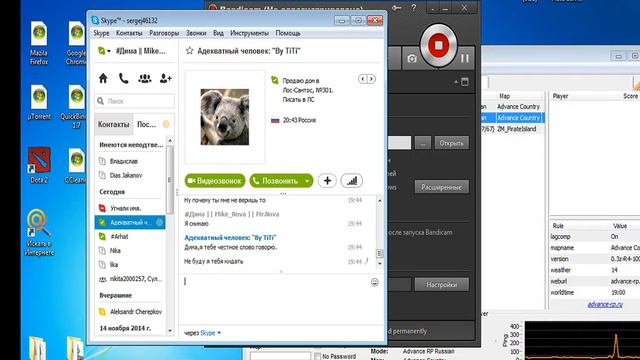Click the browse ... button in Bandicam
This screenshot has width=640, height=360.
click(423, 143)
